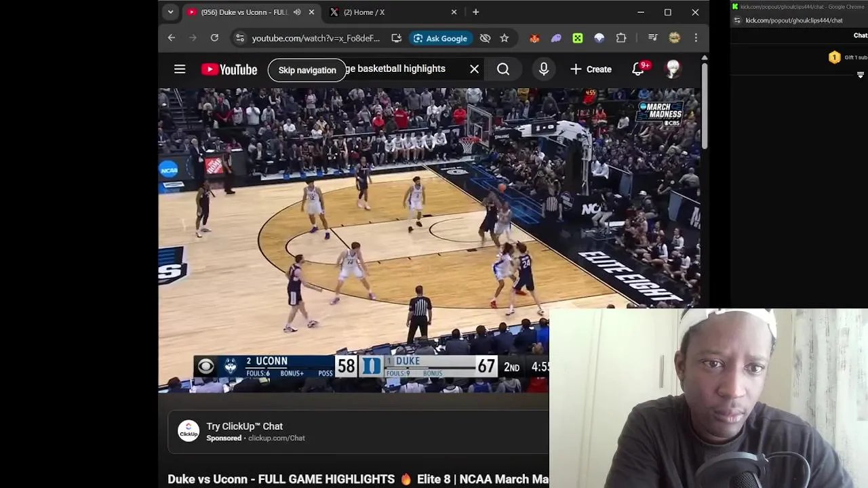868x488 pixels.
Task: Click the Skip navigation button
Action: coord(307,70)
